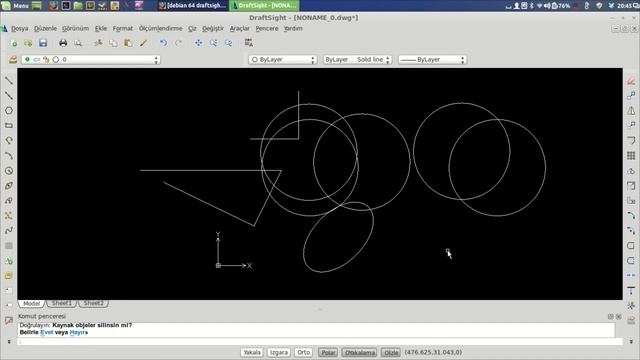640x360 pixels.
Task: Select the Mirror modify tool
Action: click(631, 111)
